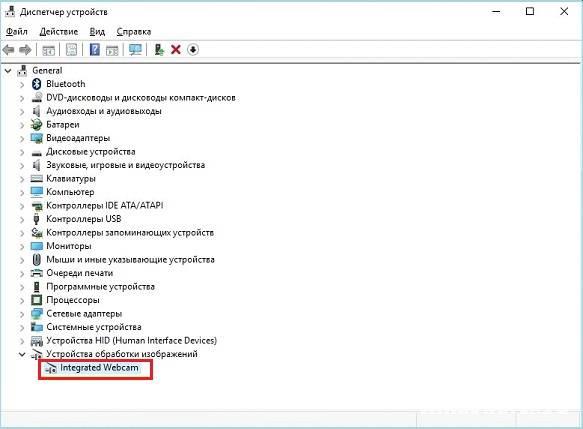
Task: Click the Back arrow toolbar icon
Action: 9,49
